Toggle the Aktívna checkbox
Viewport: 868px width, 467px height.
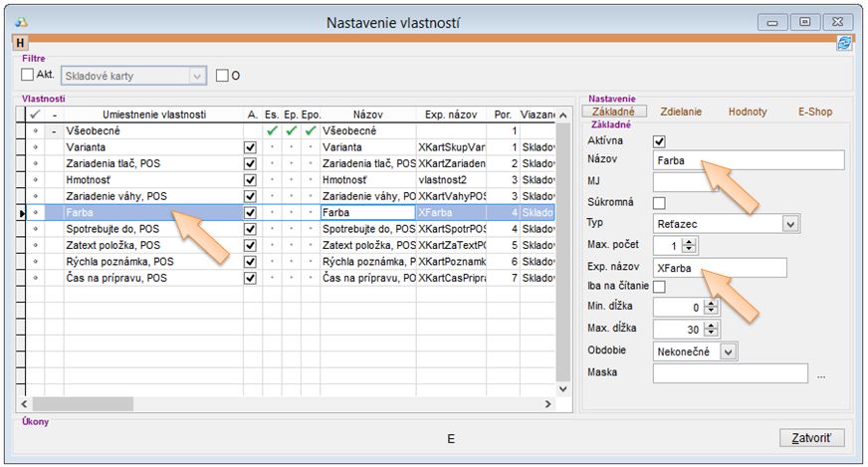click(x=658, y=141)
